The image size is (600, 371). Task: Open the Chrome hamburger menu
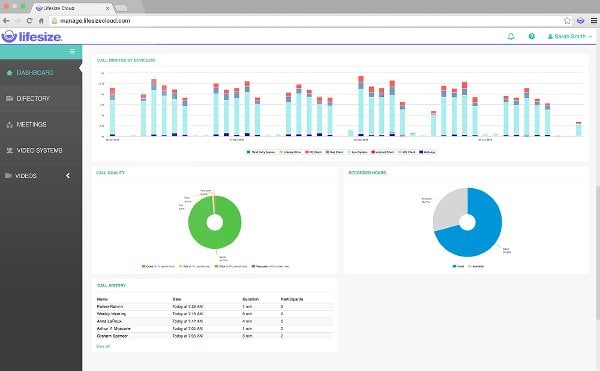593,21
